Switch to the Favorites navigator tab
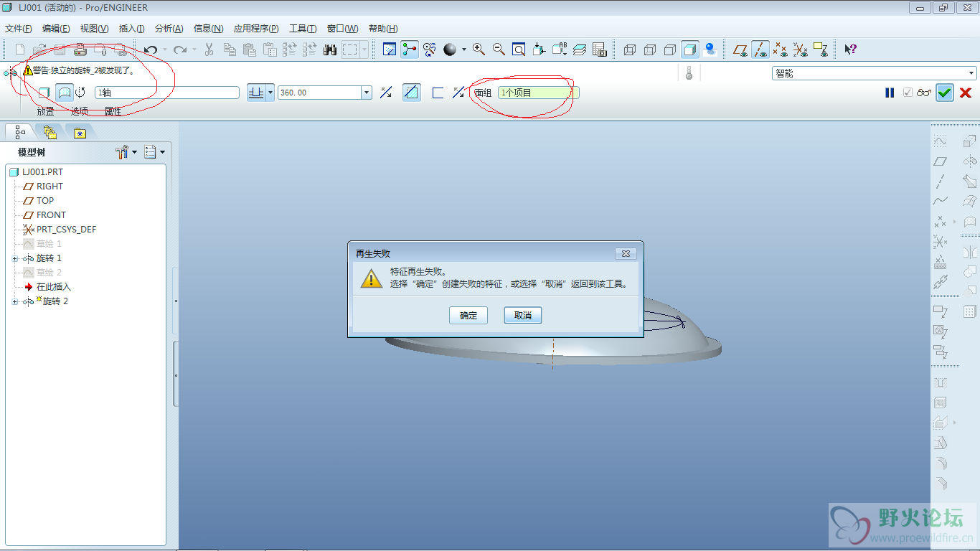 [80, 132]
